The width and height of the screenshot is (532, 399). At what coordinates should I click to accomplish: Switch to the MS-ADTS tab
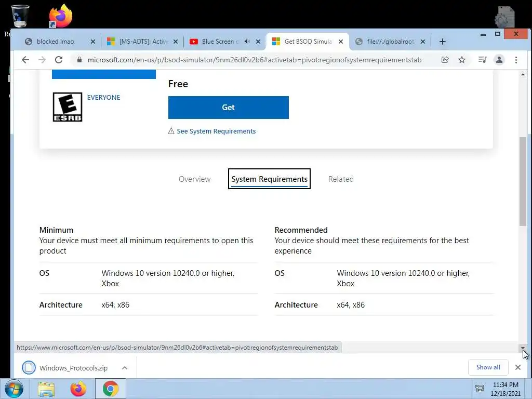[142, 42]
